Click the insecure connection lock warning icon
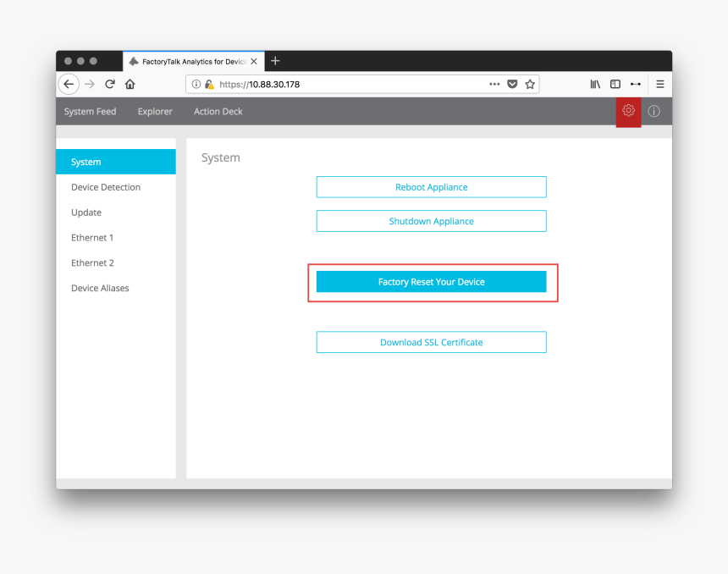The width and height of the screenshot is (728, 574). 209,84
